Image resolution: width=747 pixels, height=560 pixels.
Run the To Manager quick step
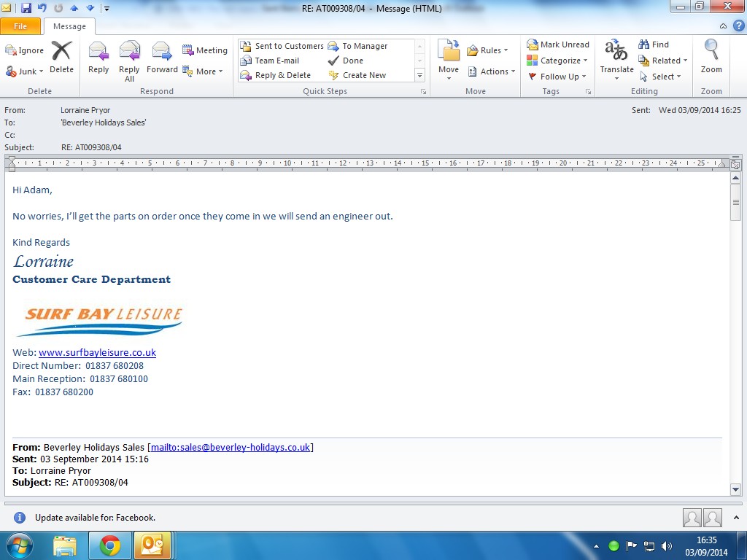click(357, 46)
